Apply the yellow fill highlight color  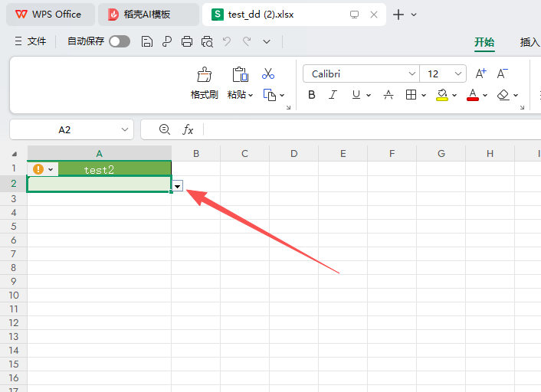[442, 95]
